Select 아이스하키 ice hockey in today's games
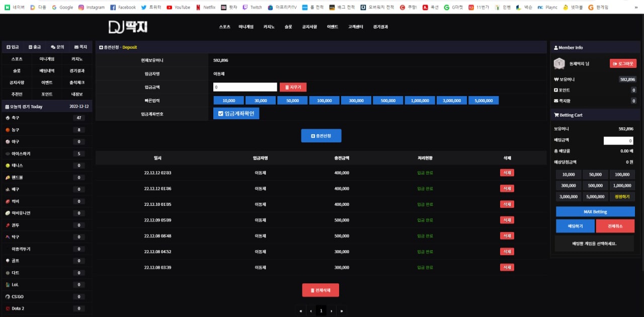644x317 pixels. (x=47, y=153)
